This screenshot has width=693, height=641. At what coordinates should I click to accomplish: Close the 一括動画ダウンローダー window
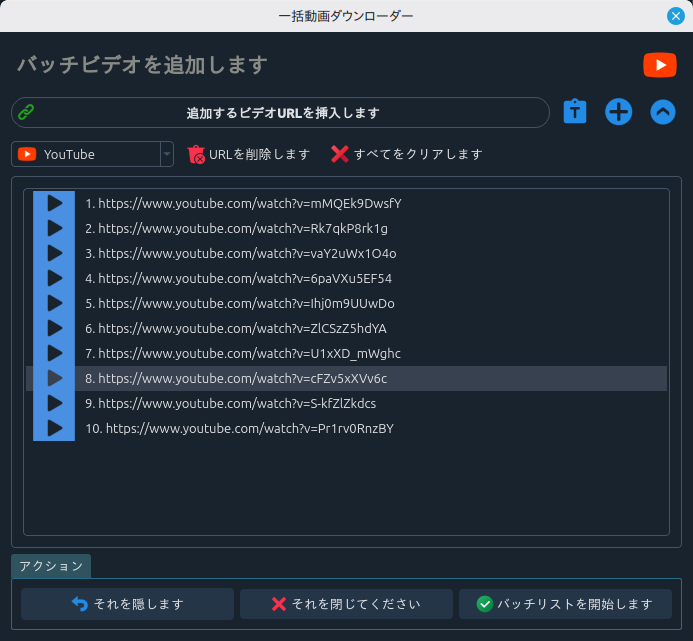pos(676,15)
